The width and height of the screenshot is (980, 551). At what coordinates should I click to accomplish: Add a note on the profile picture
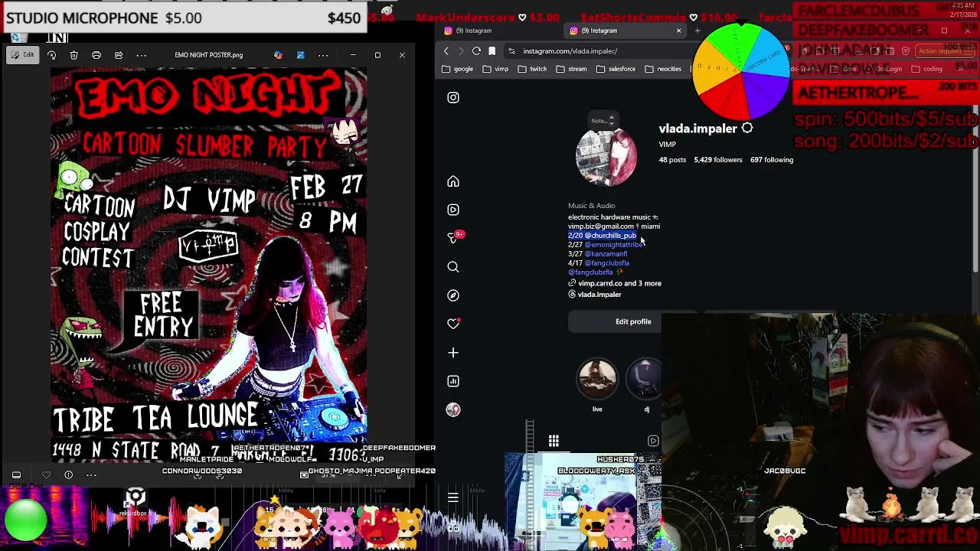coord(602,120)
